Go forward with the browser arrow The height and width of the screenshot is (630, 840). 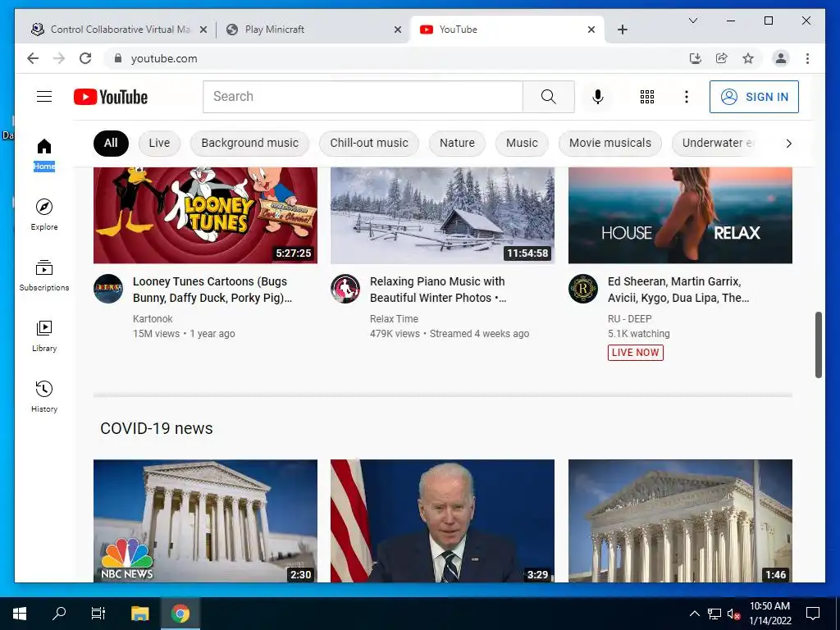tap(59, 58)
